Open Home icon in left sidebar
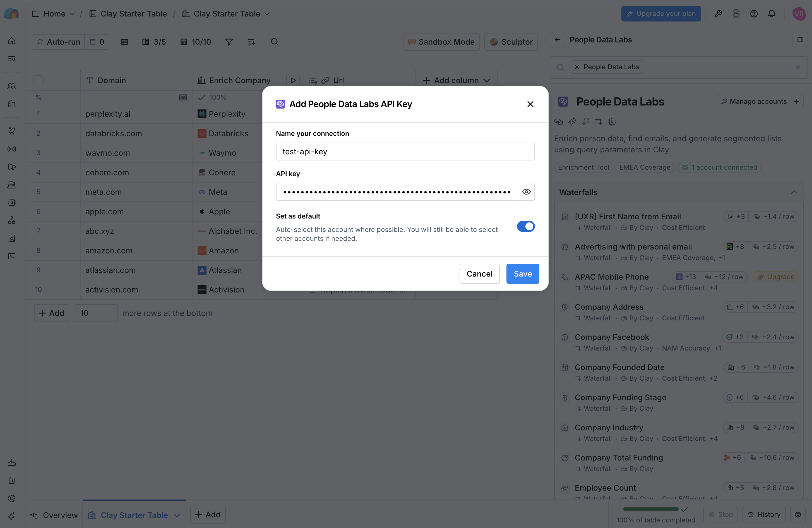This screenshot has width=812, height=528. [12, 41]
